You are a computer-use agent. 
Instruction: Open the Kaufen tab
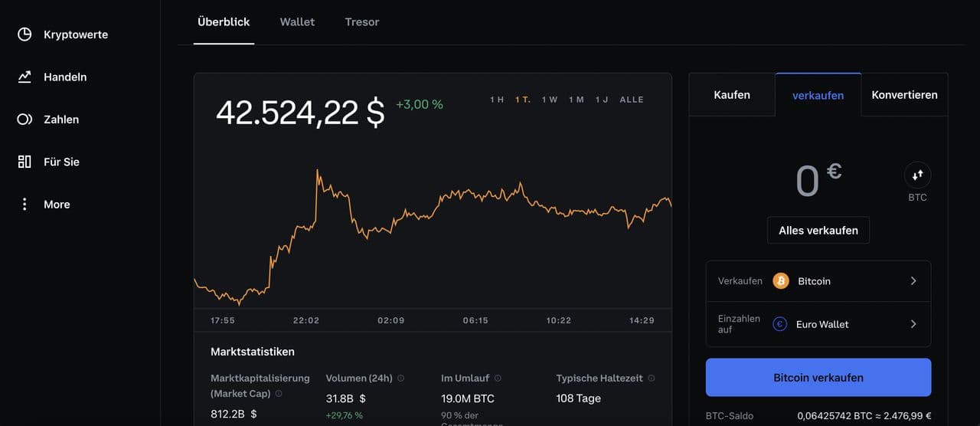[x=732, y=95]
